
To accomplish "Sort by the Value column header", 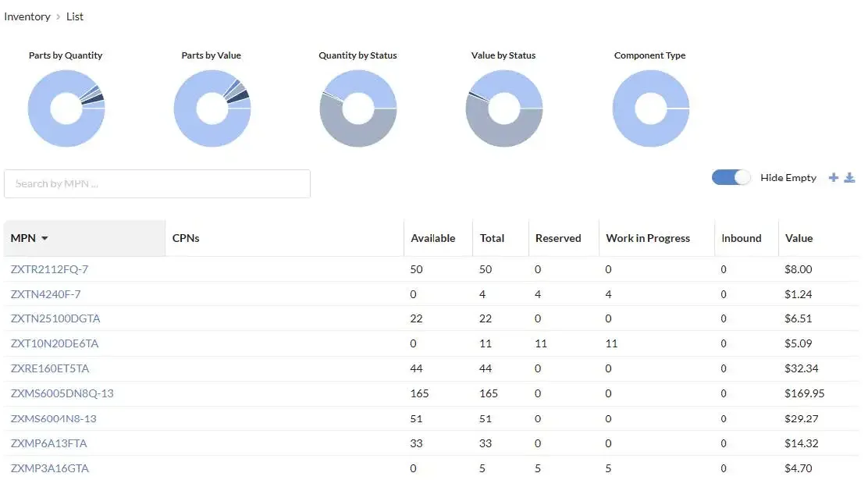I will click(x=799, y=239).
